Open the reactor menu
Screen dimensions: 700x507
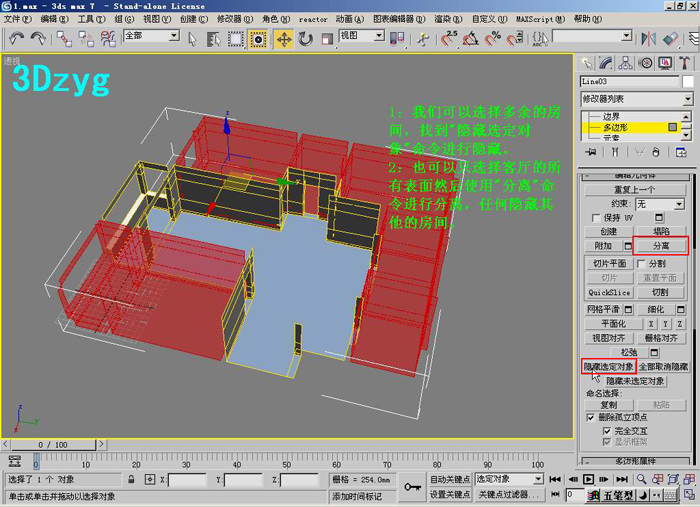pos(313,20)
